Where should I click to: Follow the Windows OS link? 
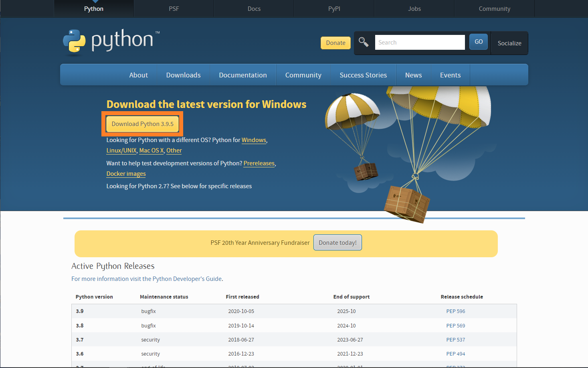254,140
